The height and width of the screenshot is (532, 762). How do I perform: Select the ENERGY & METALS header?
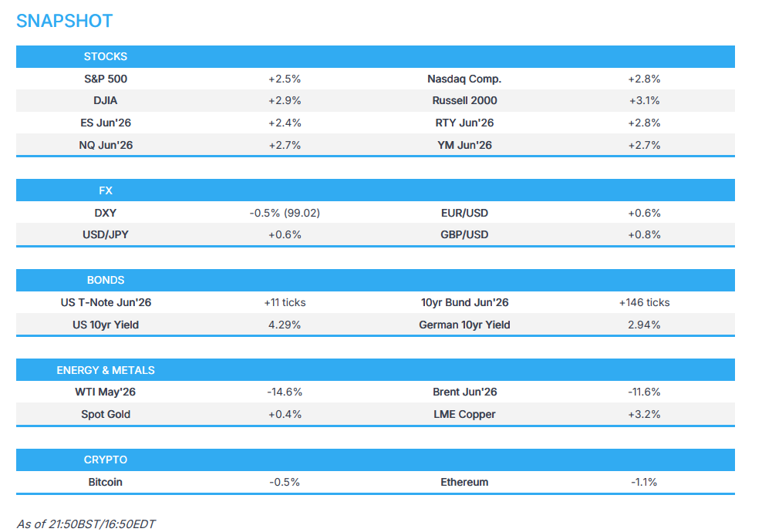click(106, 370)
